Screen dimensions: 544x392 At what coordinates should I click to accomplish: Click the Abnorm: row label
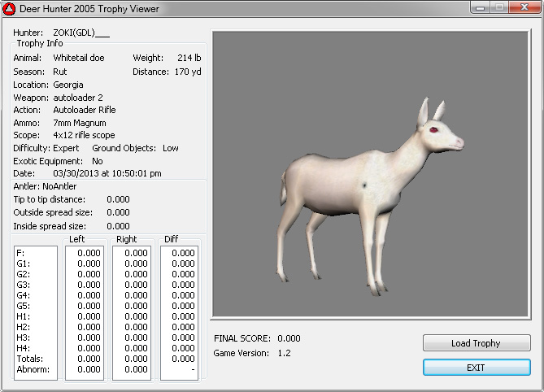[x=33, y=369]
